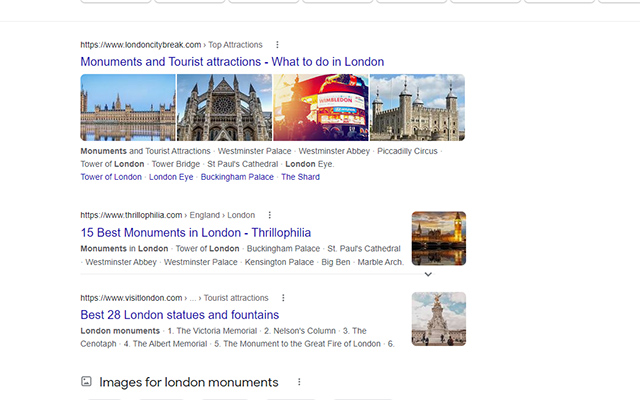Open options menu for visitlondon.com result

(x=283, y=298)
